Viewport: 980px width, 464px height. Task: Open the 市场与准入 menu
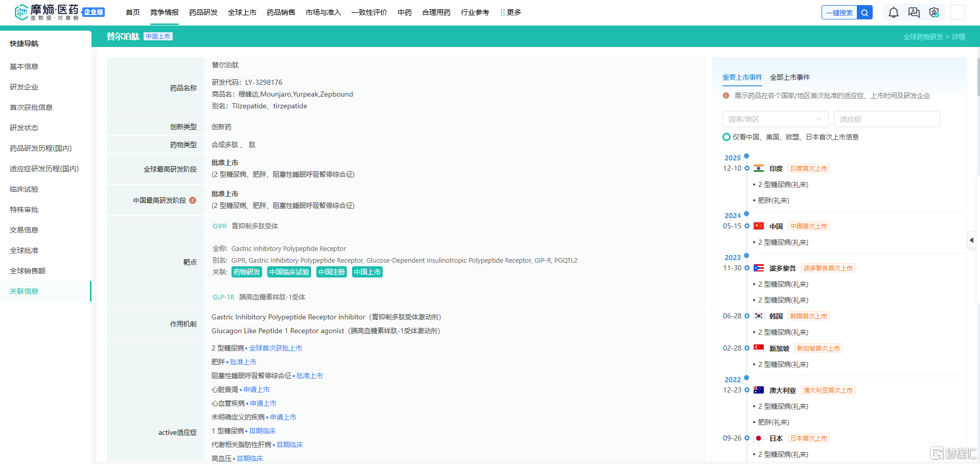pos(323,12)
